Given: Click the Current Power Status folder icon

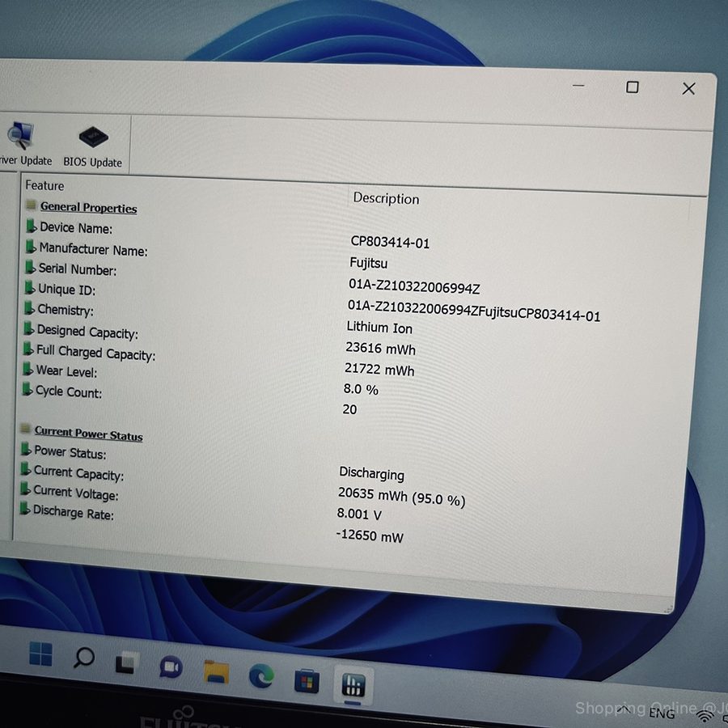Looking at the screenshot, I should point(26,429).
